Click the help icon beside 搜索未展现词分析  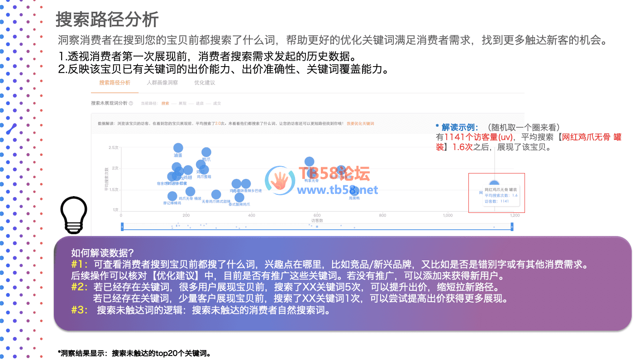[x=131, y=103]
